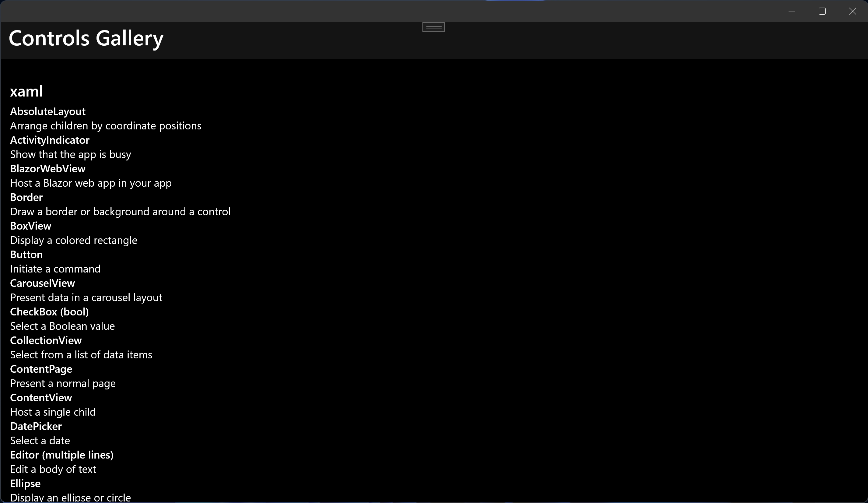Image resolution: width=868 pixels, height=503 pixels.
Task: Close the Controls Gallery window
Action: 852,11
